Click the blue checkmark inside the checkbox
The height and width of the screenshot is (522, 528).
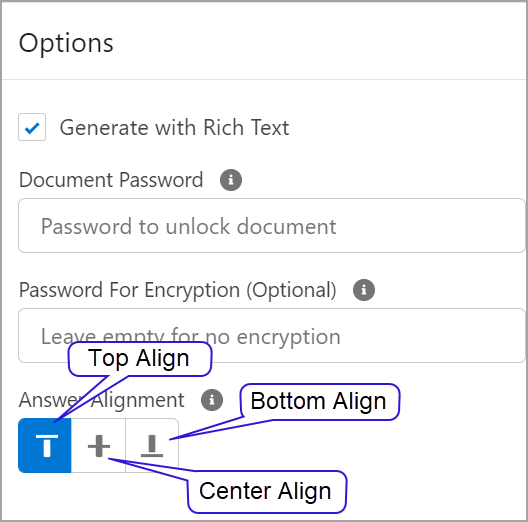coord(32,128)
